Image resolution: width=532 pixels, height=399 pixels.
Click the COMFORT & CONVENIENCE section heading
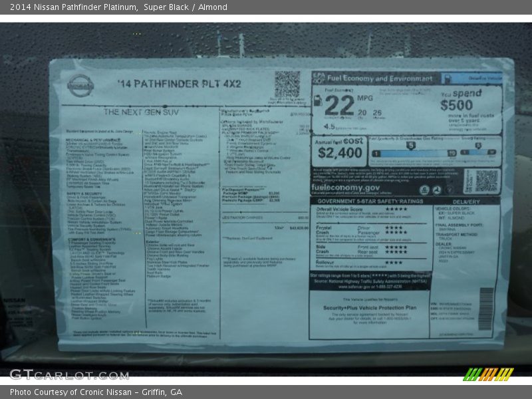tap(92, 239)
